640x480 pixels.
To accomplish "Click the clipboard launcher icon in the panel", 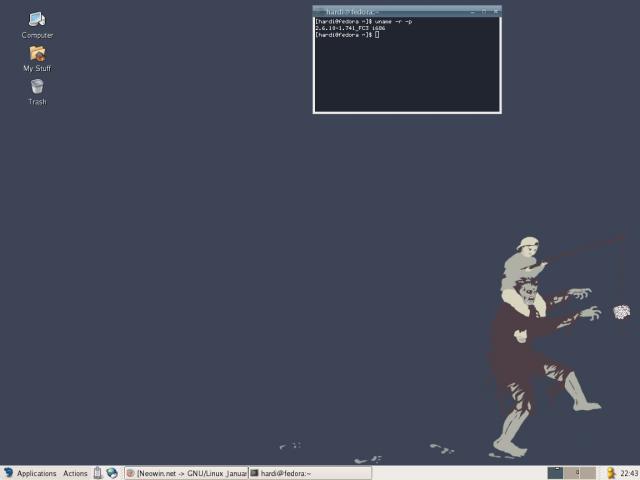I will tap(98, 473).
